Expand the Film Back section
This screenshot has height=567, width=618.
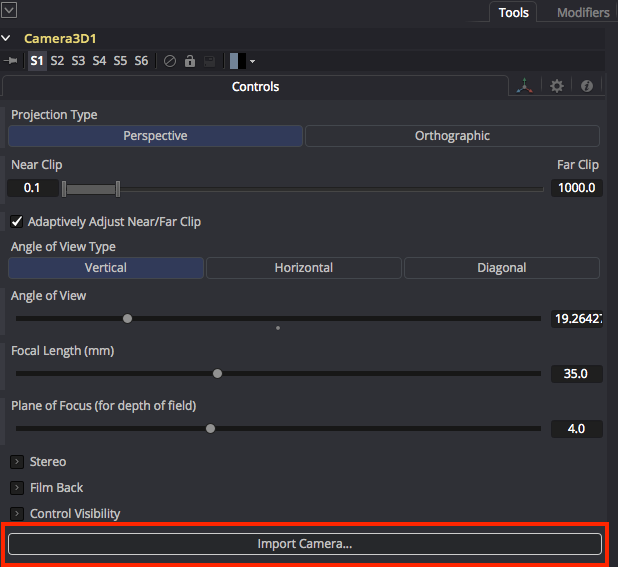tap(17, 488)
